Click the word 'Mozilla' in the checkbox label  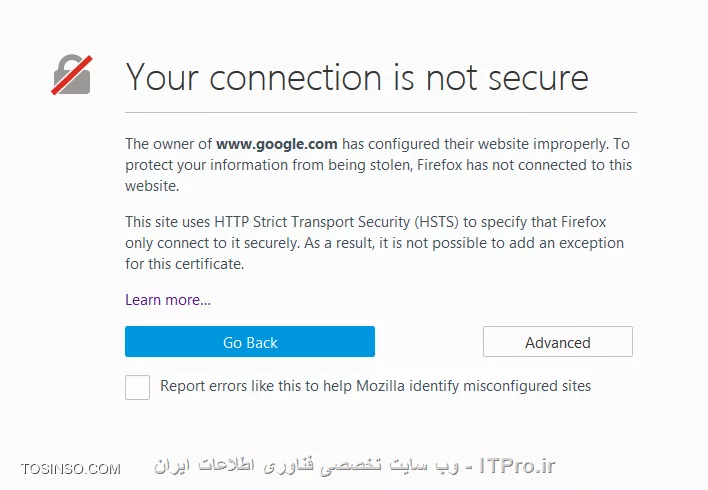pos(380,386)
